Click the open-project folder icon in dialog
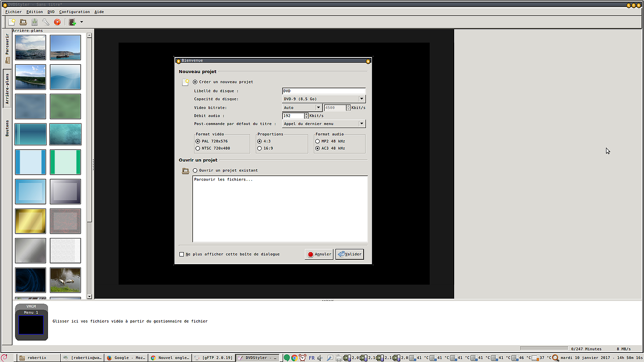 [x=185, y=171]
